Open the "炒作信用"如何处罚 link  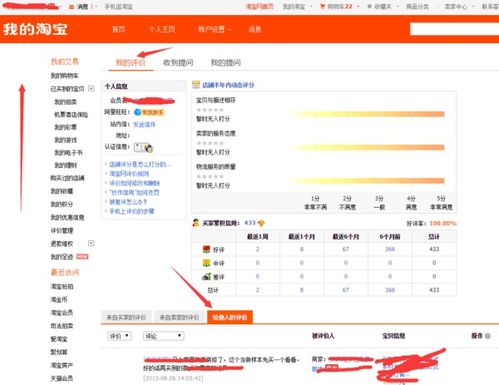tap(134, 192)
